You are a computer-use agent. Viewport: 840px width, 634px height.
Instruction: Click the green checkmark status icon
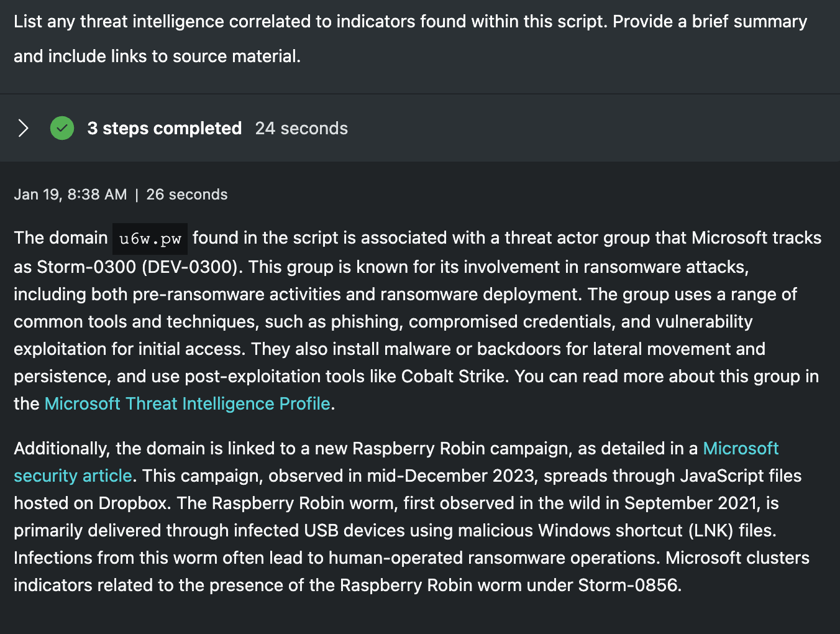click(62, 128)
